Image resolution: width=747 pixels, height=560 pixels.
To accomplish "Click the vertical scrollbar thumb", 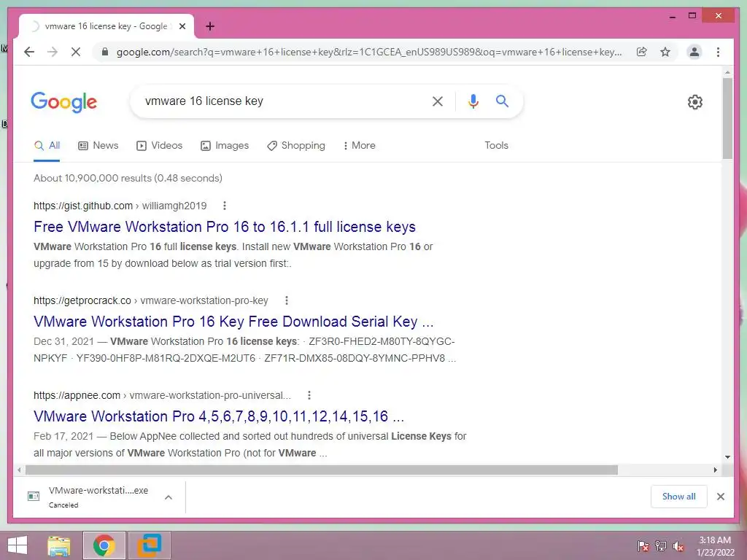I will tap(727, 118).
